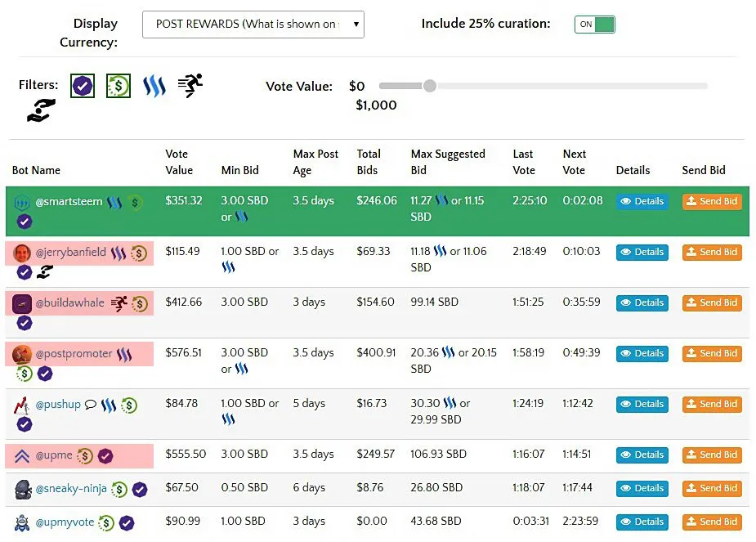Click refund dollar icon beside @pushup
This screenshot has width=756, height=542.
tap(129, 405)
